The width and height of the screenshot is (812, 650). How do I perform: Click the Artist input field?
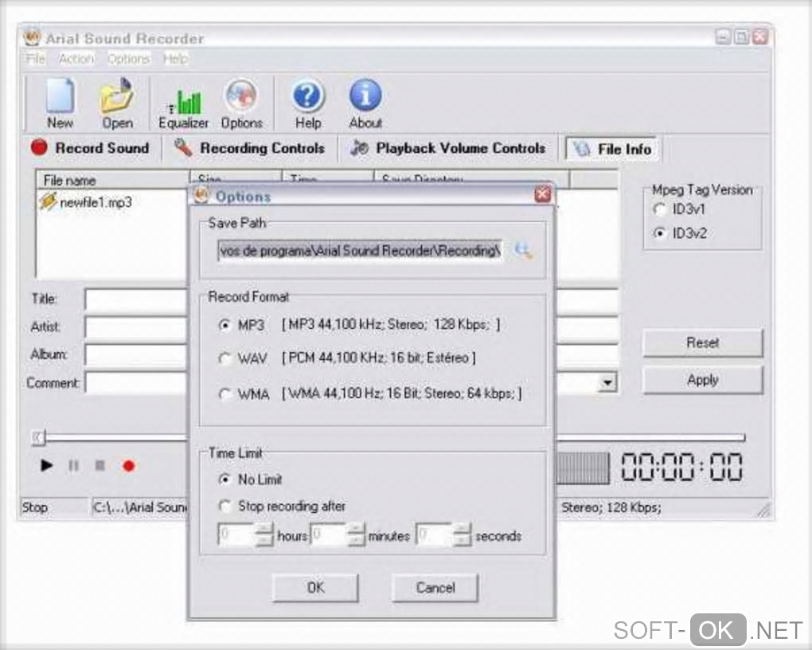pos(136,327)
